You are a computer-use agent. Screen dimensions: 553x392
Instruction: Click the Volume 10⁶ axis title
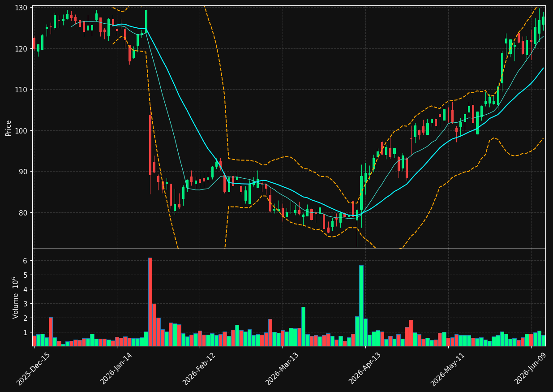pyautogui.click(x=16, y=297)
